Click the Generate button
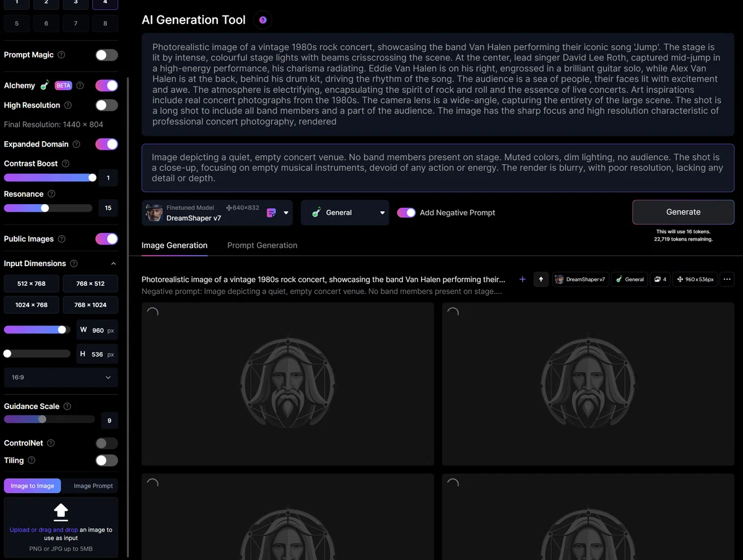Viewport: 743px width, 560px height. coord(683,212)
